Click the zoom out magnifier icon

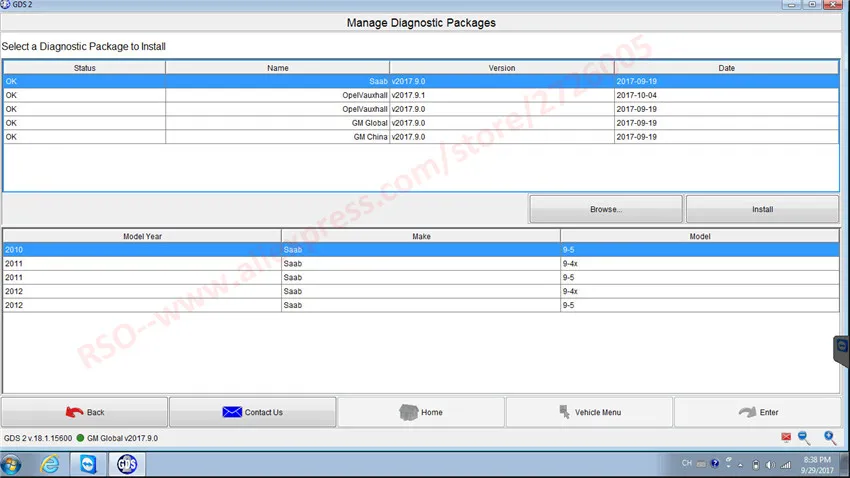[804, 437]
